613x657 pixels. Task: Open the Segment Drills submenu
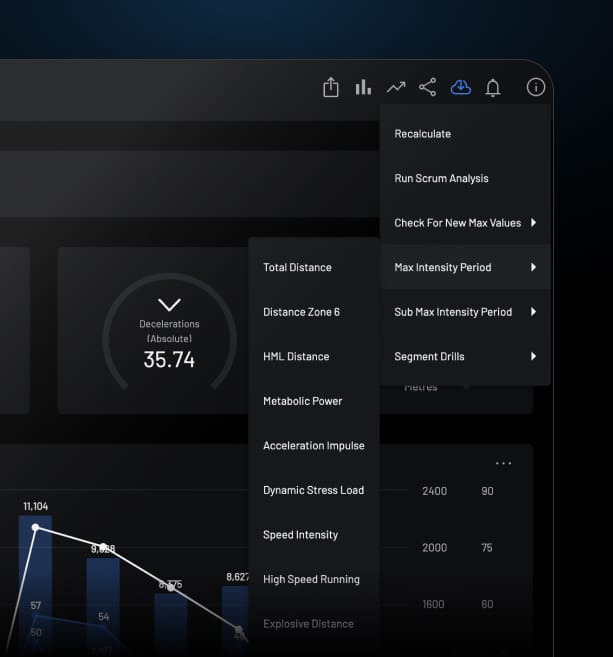465,356
